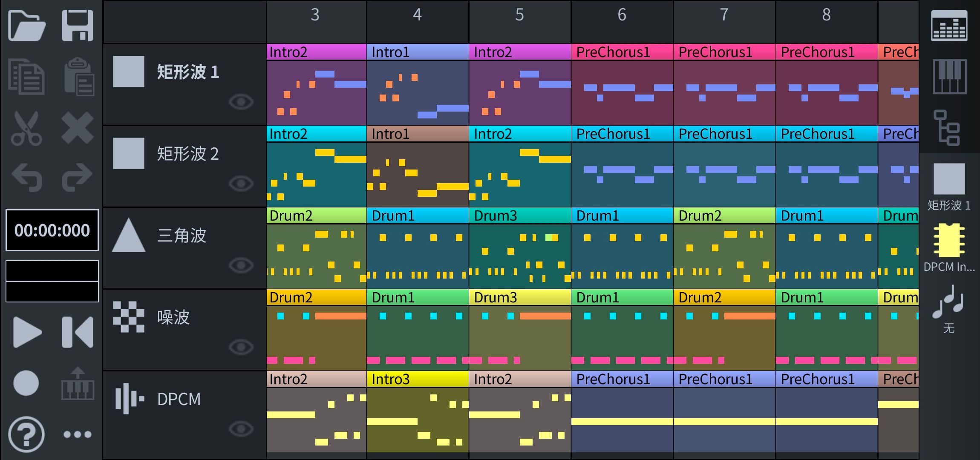980x460 pixels.
Task: Switch to sequencer view icon
Action: (x=949, y=26)
